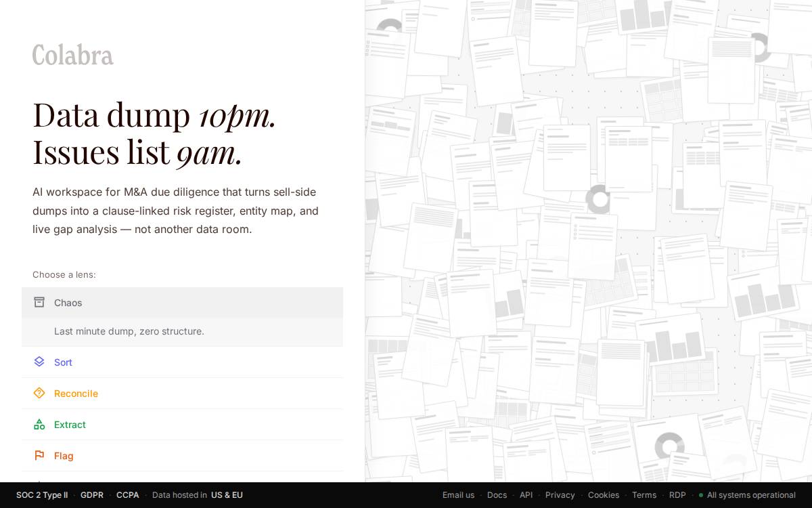Open the Email us link

coord(458,495)
